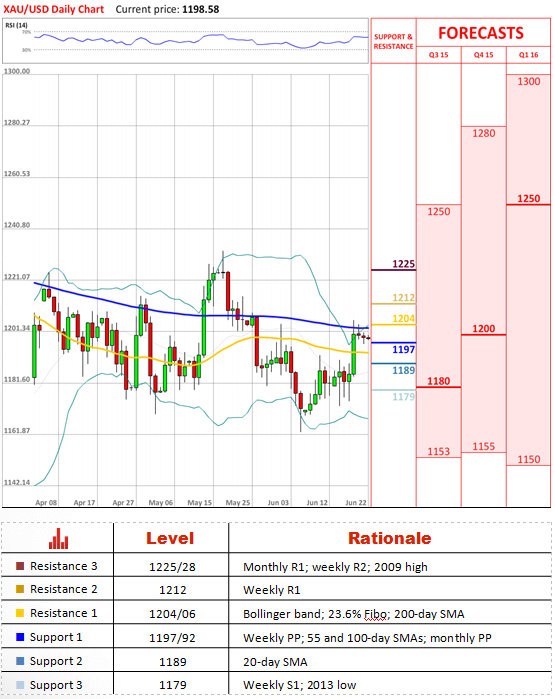
Task: Click the FORECASTS heading
Action: pyautogui.click(x=481, y=33)
